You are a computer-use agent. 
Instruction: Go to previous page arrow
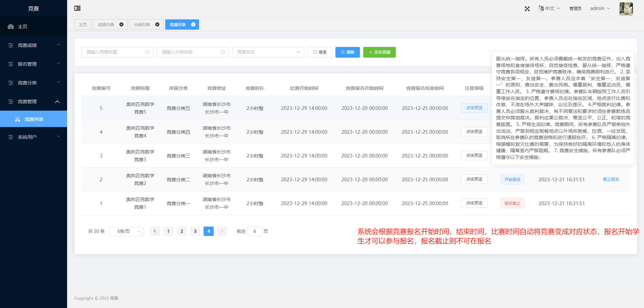(155, 231)
